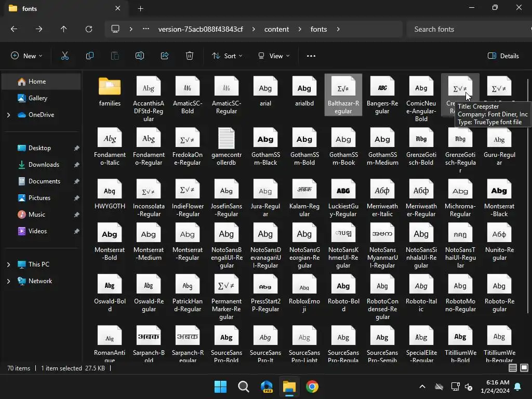
Task: Click the This PC monitor icon in address bar
Action: [115, 29]
